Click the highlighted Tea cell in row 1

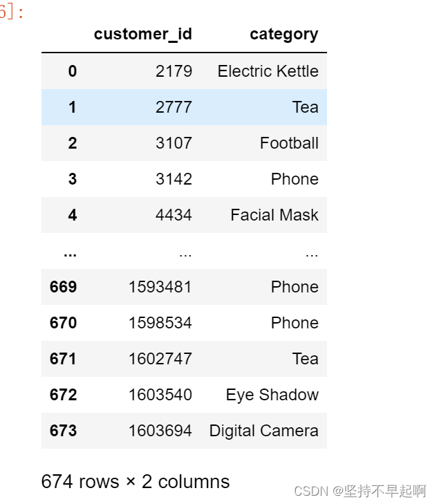pos(305,107)
